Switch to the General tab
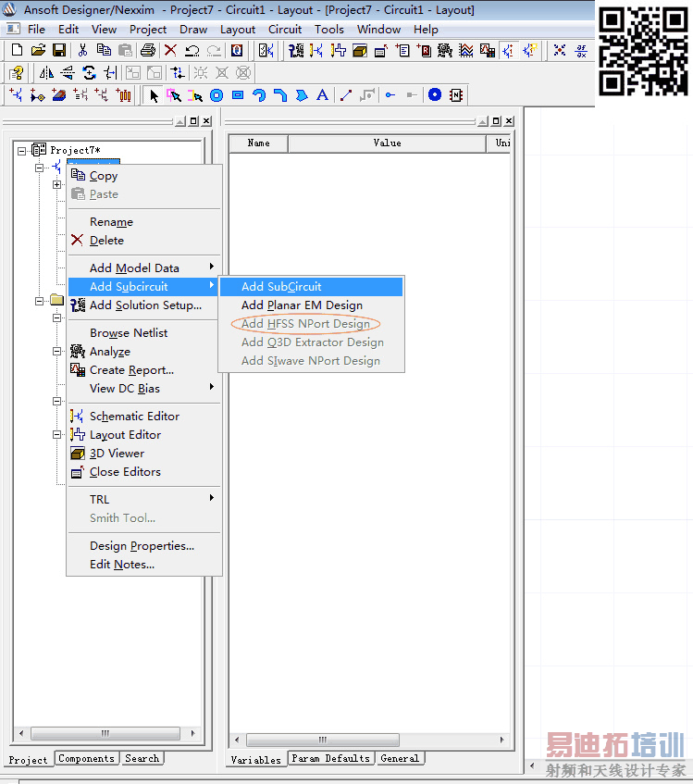 point(400,758)
